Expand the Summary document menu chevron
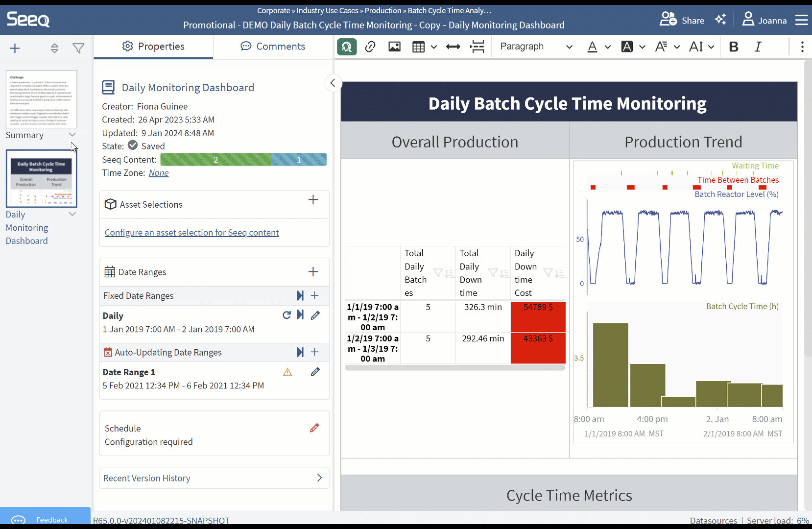Image resolution: width=812 pixels, height=529 pixels. tap(72, 135)
